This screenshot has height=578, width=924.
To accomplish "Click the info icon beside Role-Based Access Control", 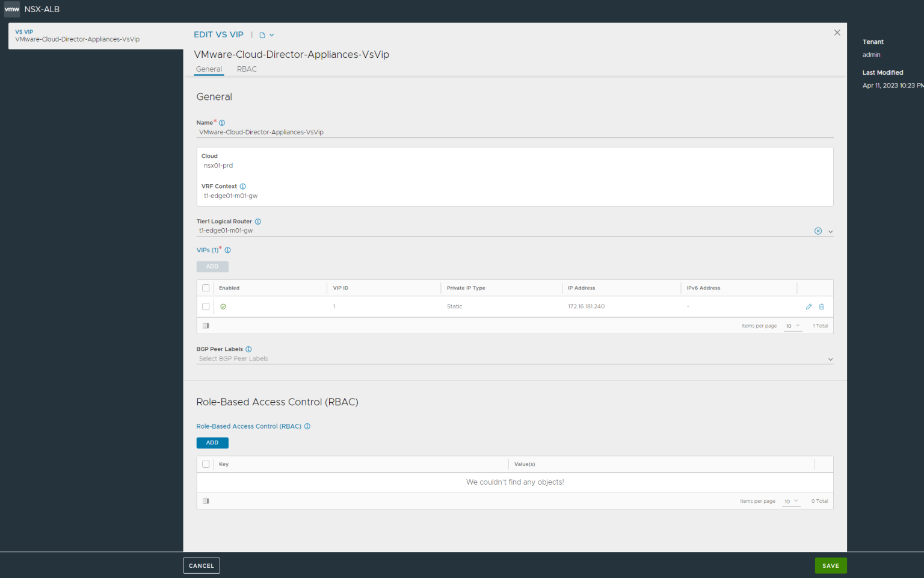I will (x=307, y=426).
